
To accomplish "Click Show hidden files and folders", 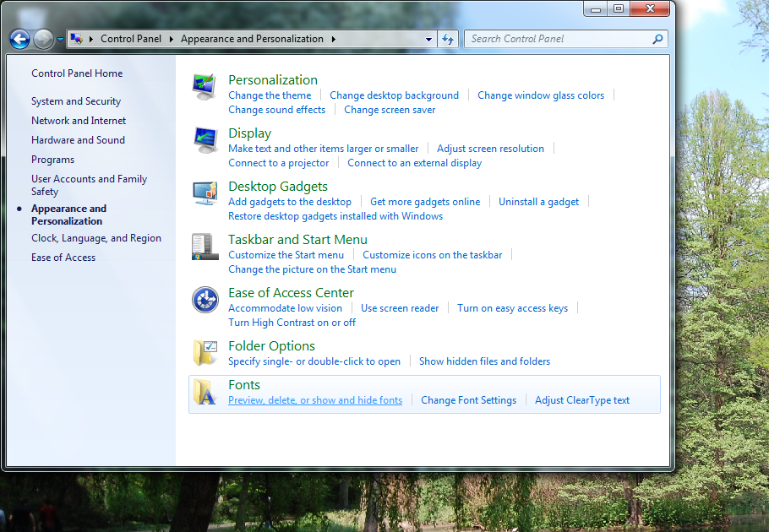I will [x=484, y=361].
